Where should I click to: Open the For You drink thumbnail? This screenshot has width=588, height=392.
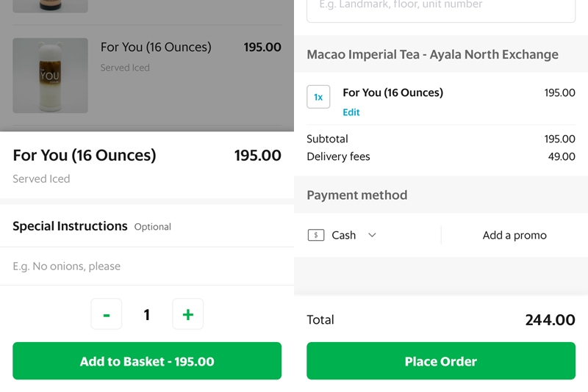[x=50, y=76]
